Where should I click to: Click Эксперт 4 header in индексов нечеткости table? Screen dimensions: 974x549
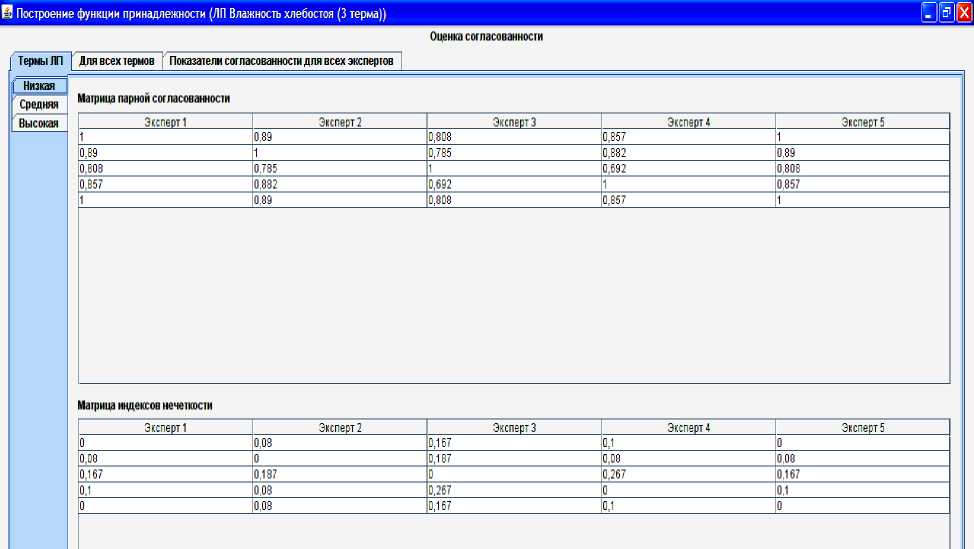688,427
